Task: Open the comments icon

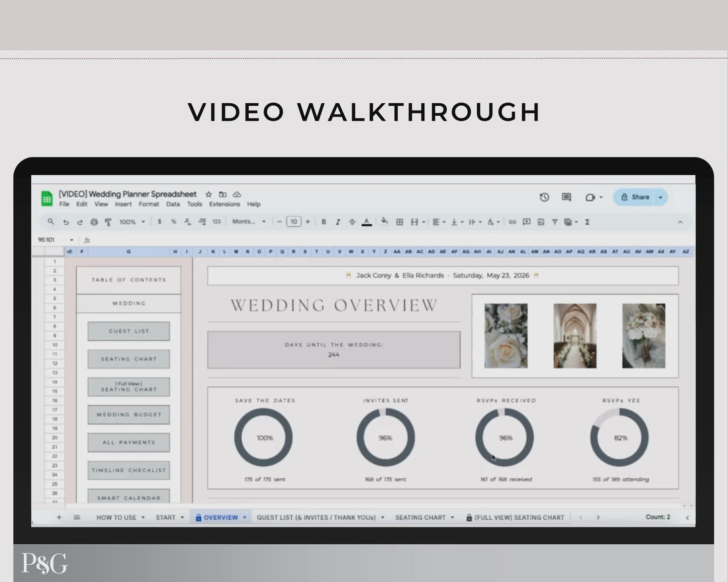Action: coord(567,197)
